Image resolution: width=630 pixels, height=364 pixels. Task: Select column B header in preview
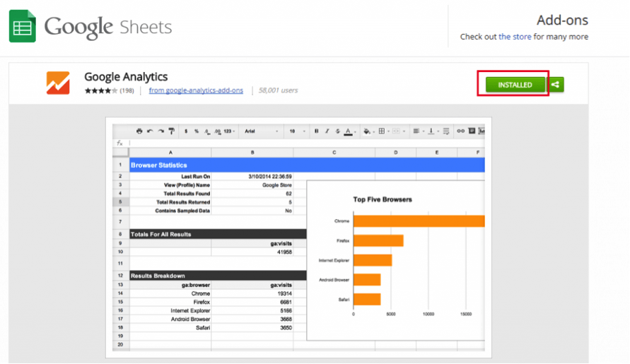[252, 152]
